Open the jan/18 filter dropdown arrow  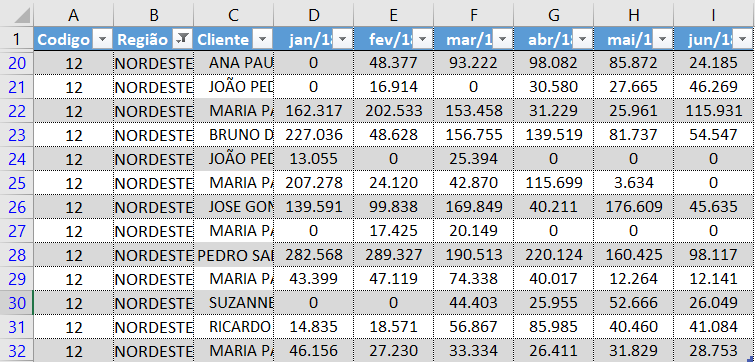pyautogui.click(x=342, y=39)
